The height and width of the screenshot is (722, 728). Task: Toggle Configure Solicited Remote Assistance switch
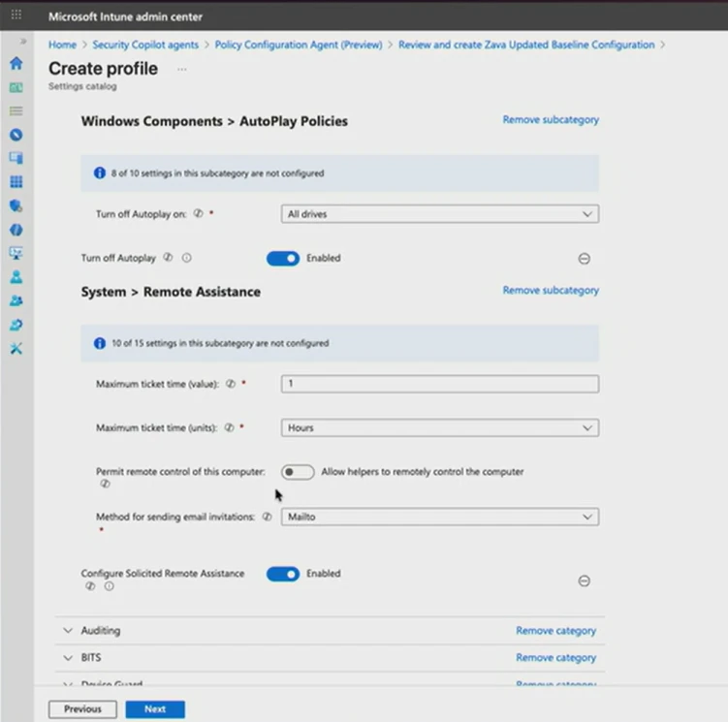(x=283, y=575)
